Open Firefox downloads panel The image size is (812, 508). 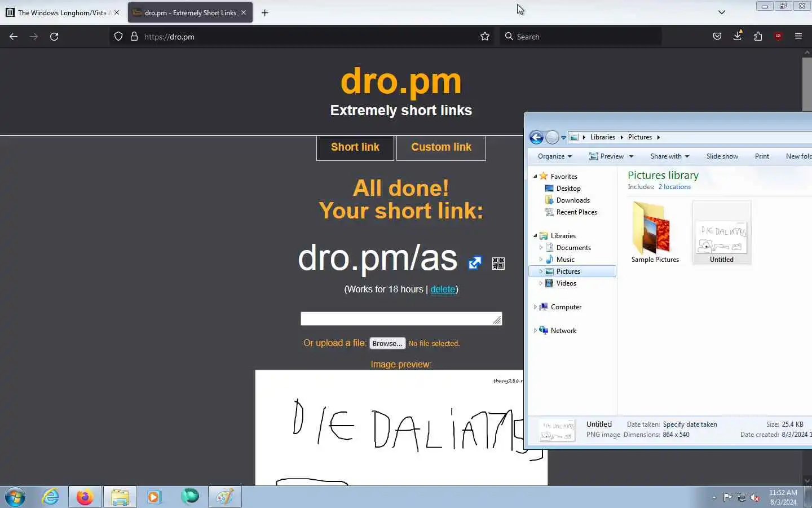[x=738, y=36]
